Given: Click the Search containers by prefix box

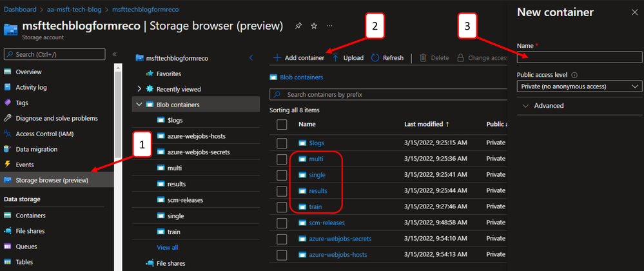Looking at the screenshot, I should [388, 95].
